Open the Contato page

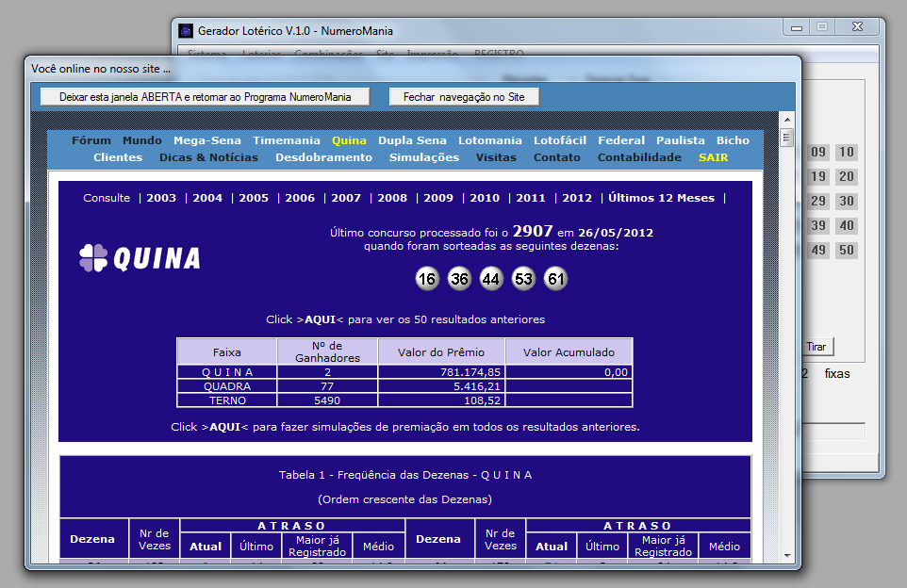[x=557, y=157]
